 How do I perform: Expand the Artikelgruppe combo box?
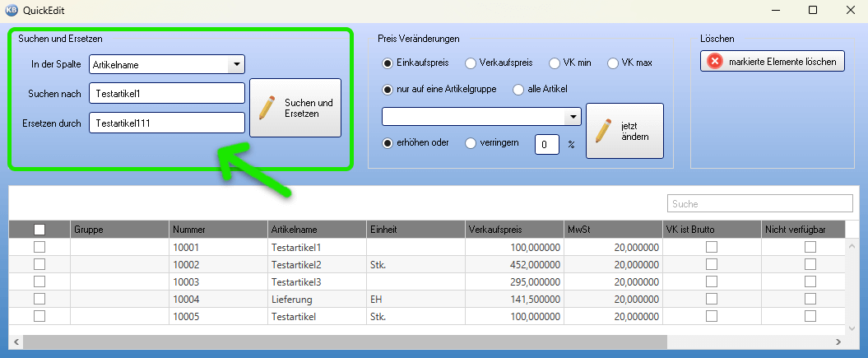pyautogui.click(x=573, y=118)
